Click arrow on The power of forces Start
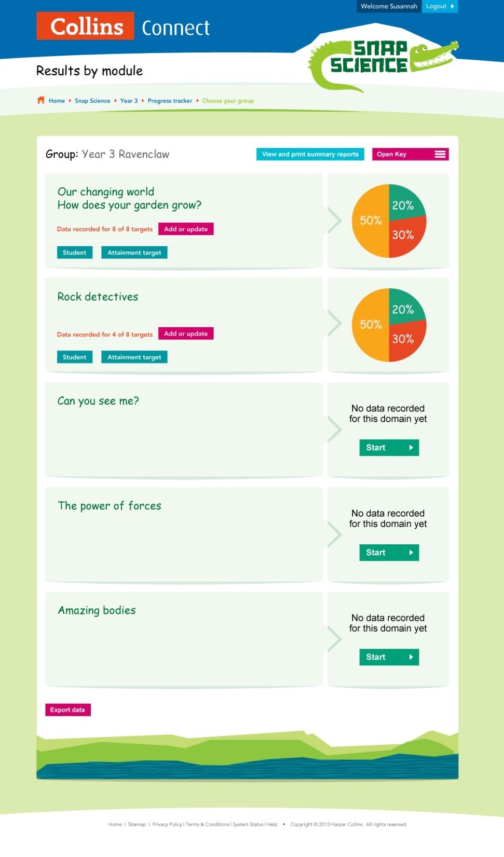504x857 pixels. (x=411, y=553)
